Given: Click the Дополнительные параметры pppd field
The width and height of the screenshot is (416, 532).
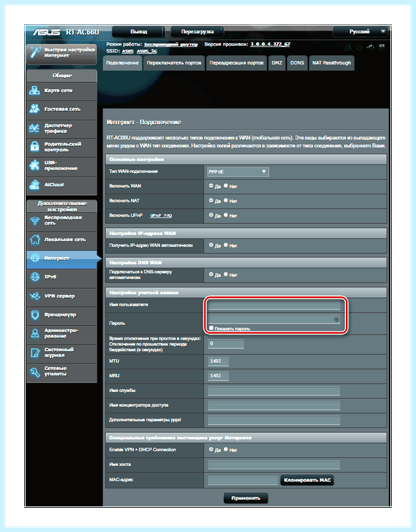Looking at the screenshot, I should tap(274, 420).
